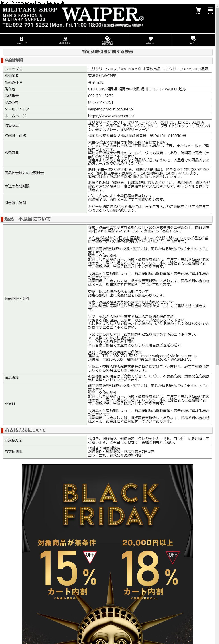Click the WAIPER logo in header
The image size is (219, 644).
[x=103, y=14]
